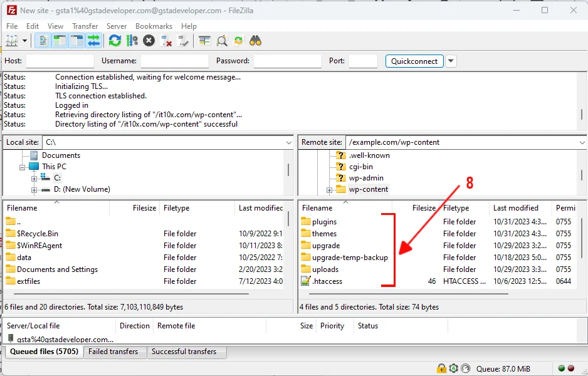This screenshot has width=588, height=376.
Task: Click the disconnect from server icon
Action: click(x=166, y=41)
